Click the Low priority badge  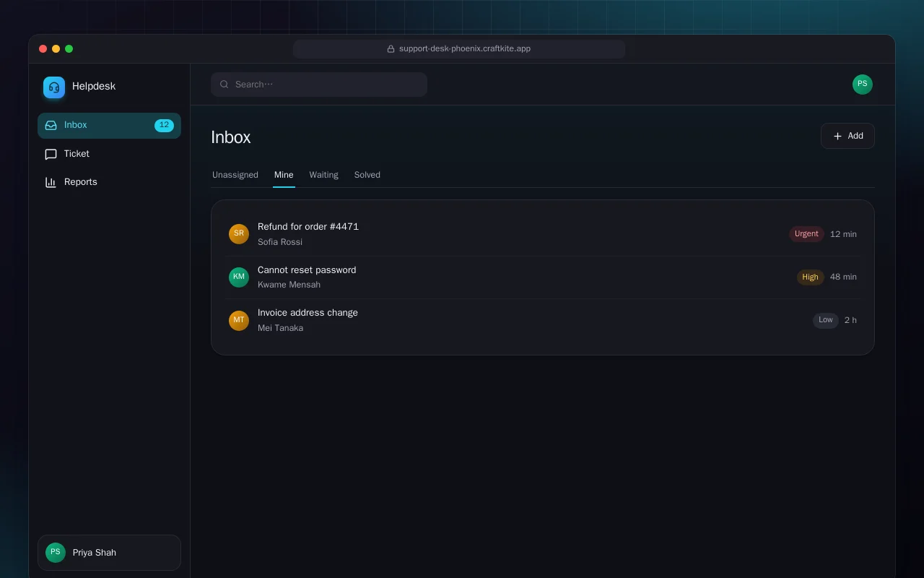[x=826, y=320]
